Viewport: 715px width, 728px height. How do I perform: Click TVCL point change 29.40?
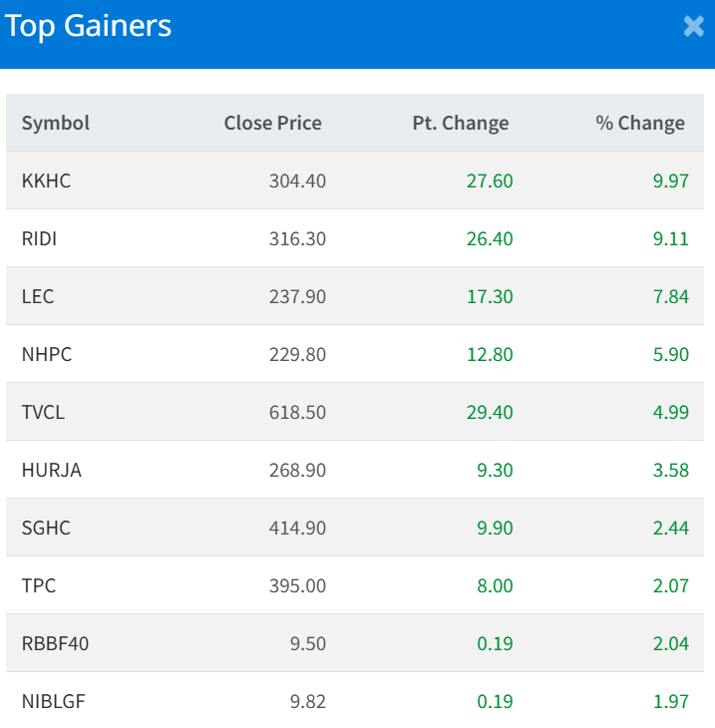[489, 412]
